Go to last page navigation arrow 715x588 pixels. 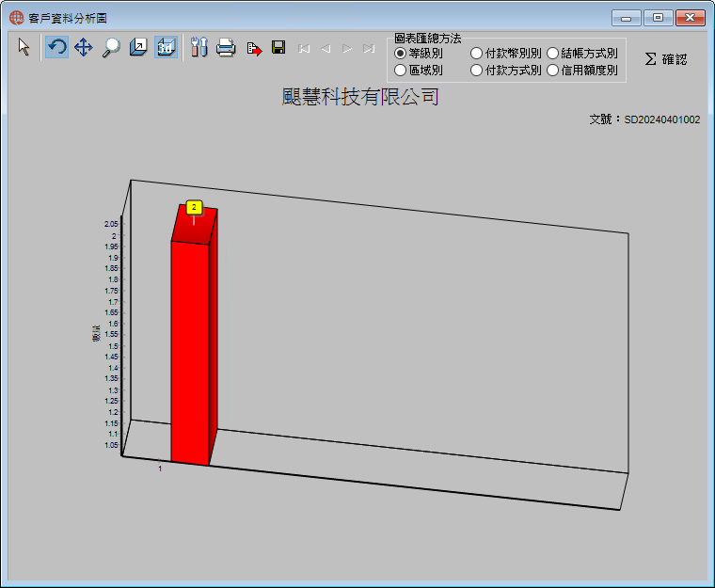[x=369, y=48]
